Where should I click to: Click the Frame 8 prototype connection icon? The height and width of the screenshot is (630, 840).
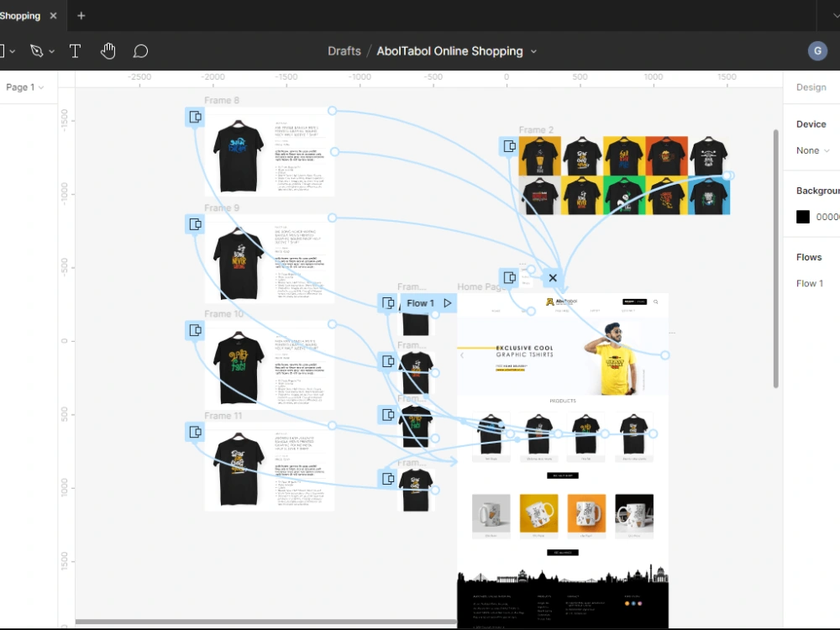[195, 117]
